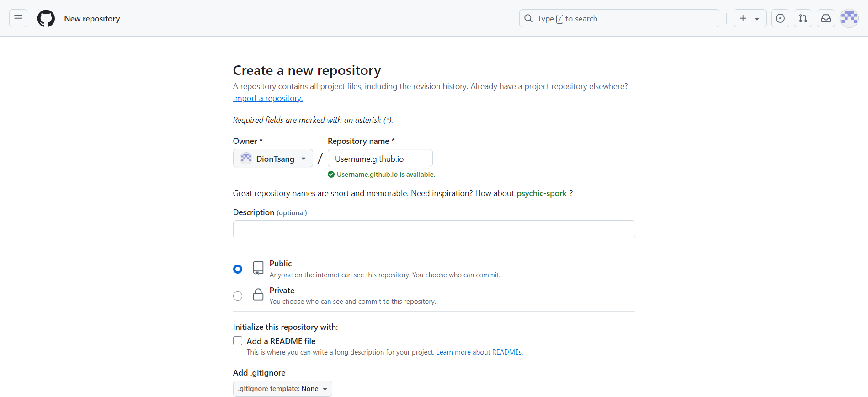Click the New repository header title
868x397 pixels.
(x=92, y=19)
